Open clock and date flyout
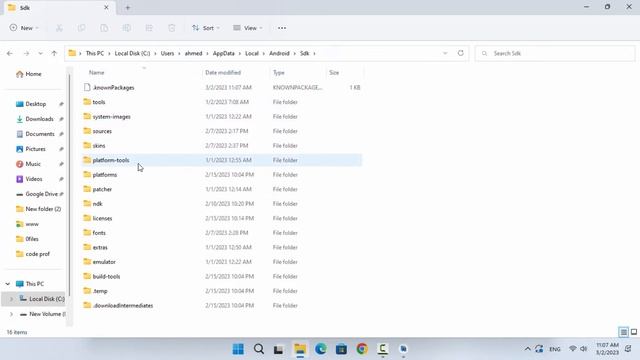 click(607, 349)
